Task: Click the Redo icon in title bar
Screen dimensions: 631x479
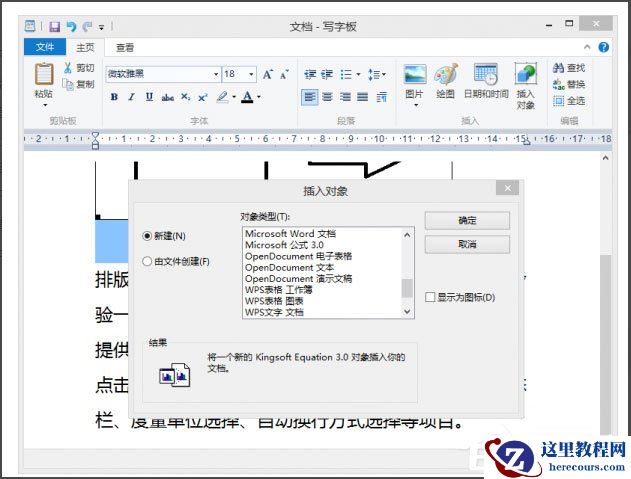Action: click(87, 27)
